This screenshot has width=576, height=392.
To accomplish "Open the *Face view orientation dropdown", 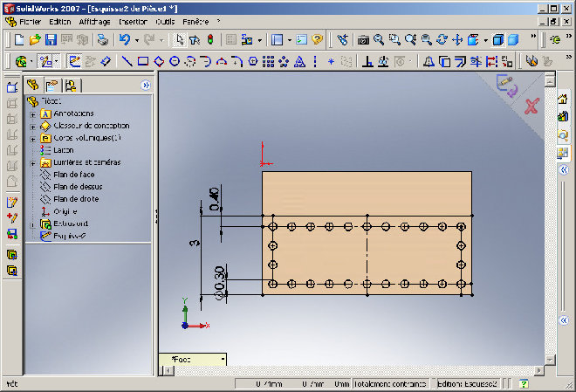I will (223, 359).
